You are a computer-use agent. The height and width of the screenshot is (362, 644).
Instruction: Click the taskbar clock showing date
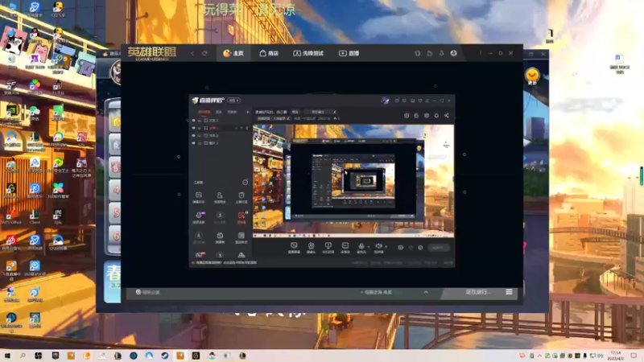tap(616, 356)
